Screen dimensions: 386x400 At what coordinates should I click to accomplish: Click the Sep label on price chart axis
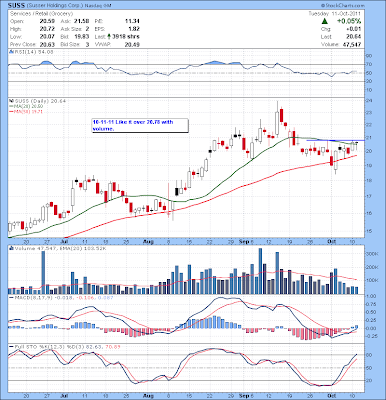(244, 241)
